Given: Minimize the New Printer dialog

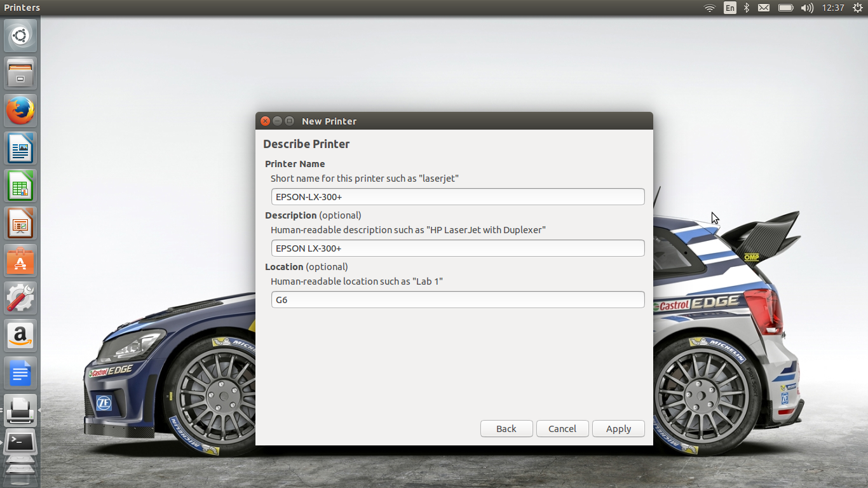Looking at the screenshot, I should [x=277, y=121].
